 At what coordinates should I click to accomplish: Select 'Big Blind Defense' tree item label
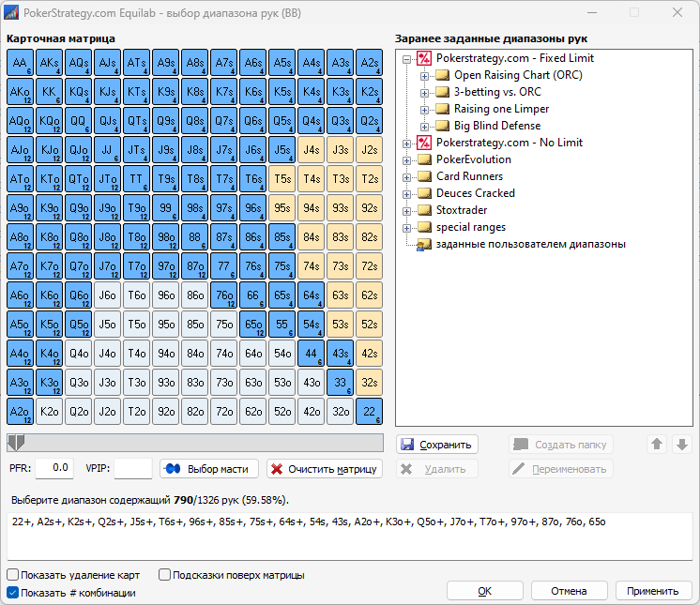tap(497, 126)
